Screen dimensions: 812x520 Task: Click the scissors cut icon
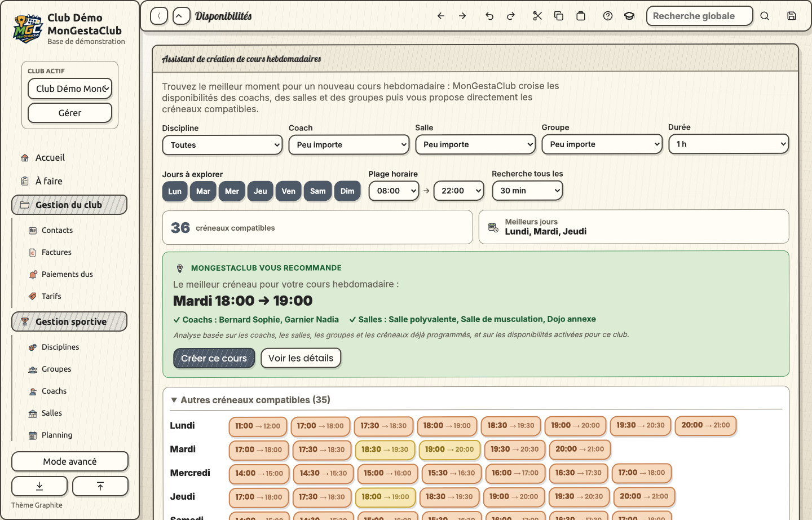[x=537, y=16]
